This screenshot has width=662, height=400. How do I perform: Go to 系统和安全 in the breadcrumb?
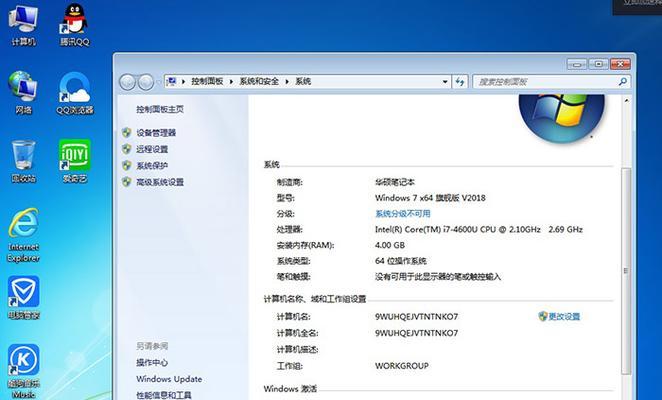(259, 82)
